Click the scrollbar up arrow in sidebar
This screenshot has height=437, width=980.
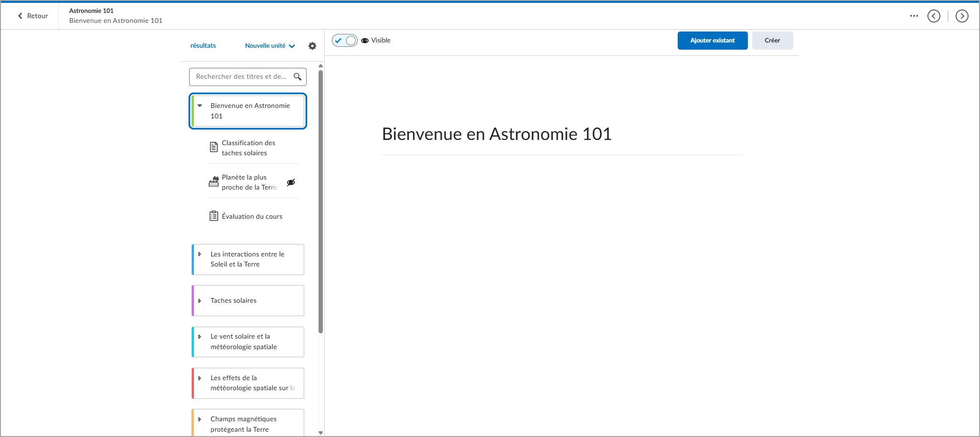pyautogui.click(x=321, y=66)
